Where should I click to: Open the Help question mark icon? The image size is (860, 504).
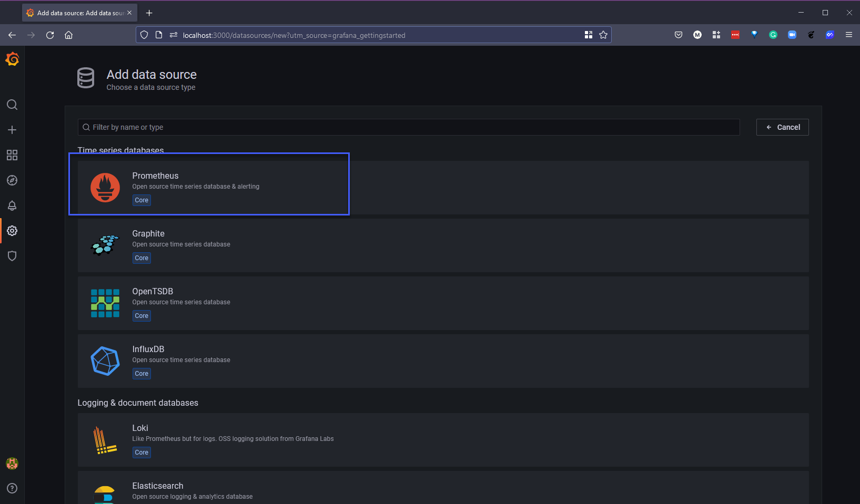coord(12,488)
